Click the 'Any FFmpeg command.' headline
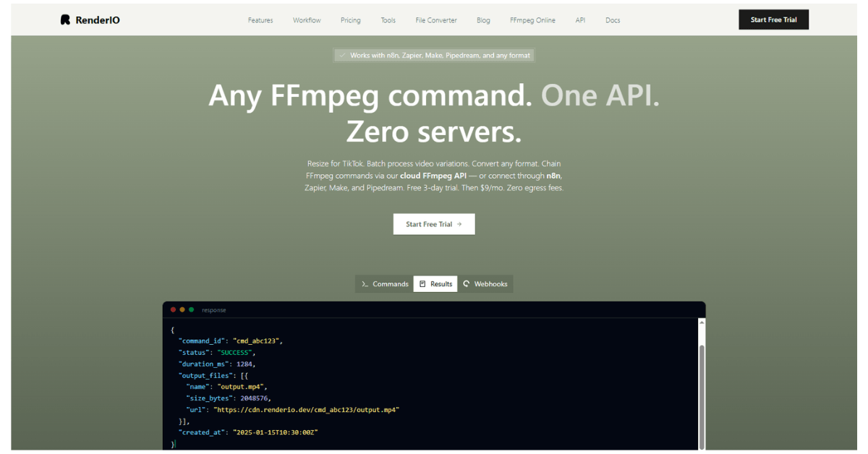The width and height of the screenshot is (868, 454). (x=370, y=96)
